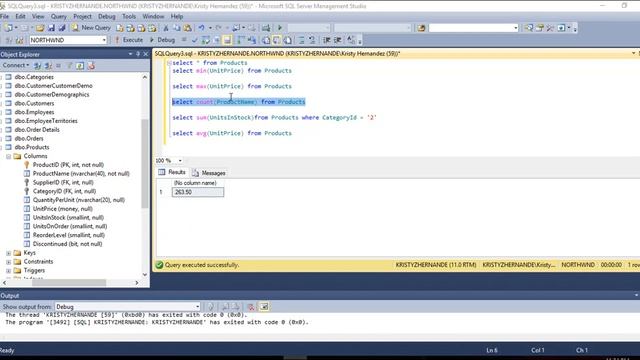Image resolution: width=640 pixels, height=360 pixels.
Task: Click the Copy icon in toolbar
Action: pos(177,28)
